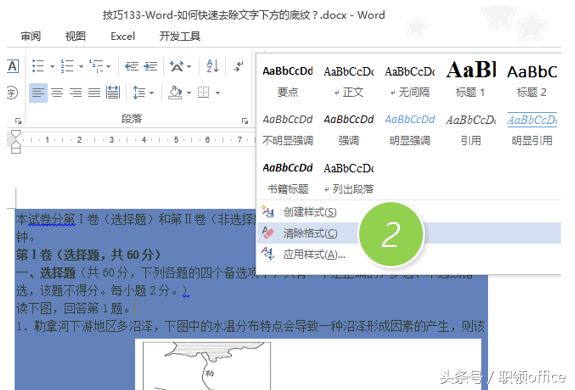This screenshot has height=390, width=575.
Task: Open the 审阅 ribbon tab
Action: click(x=31, y=36)
